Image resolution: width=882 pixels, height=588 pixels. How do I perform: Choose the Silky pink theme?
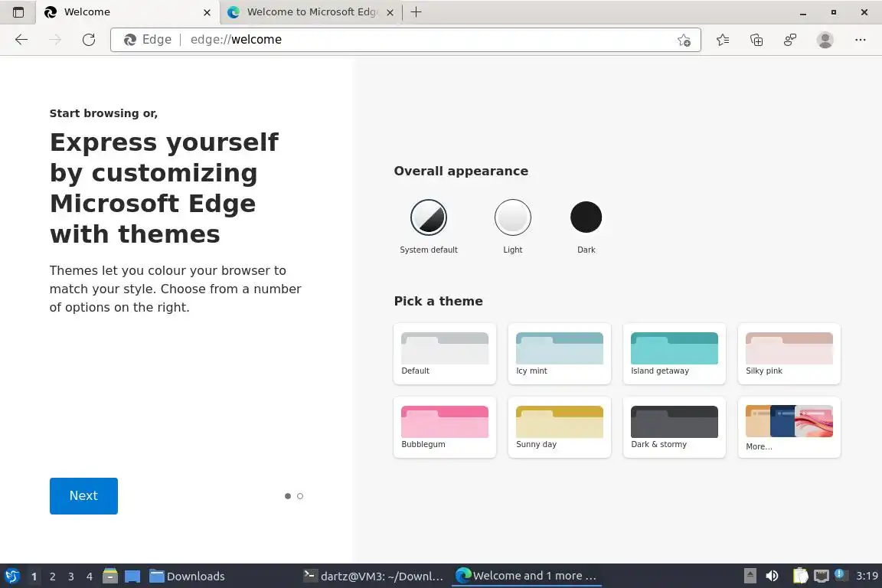pos(789,354)
